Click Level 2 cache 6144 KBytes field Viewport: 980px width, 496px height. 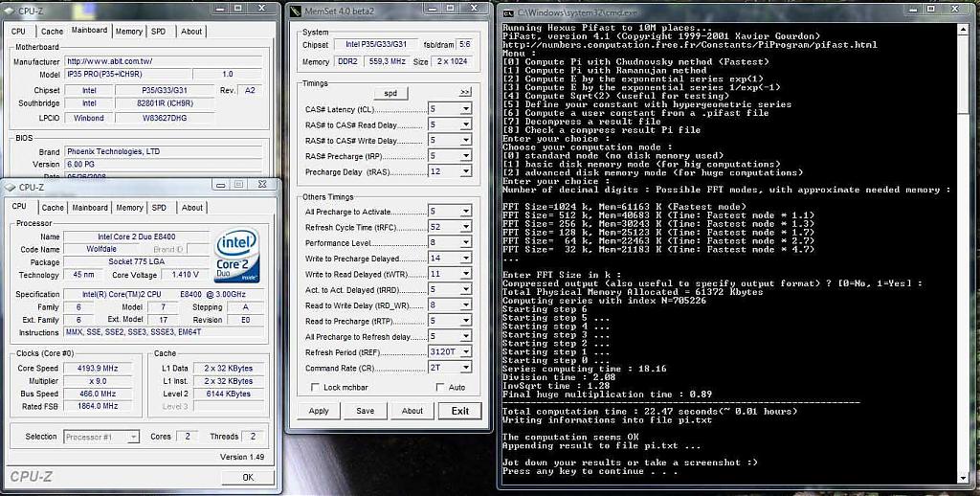coord(229,394)
